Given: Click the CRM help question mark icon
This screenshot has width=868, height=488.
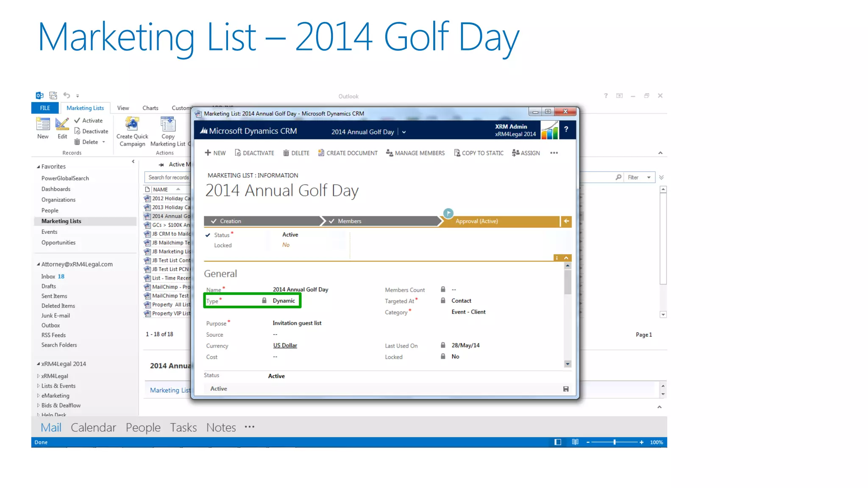Looking at the screenshot, I should (x=566, y=129).
